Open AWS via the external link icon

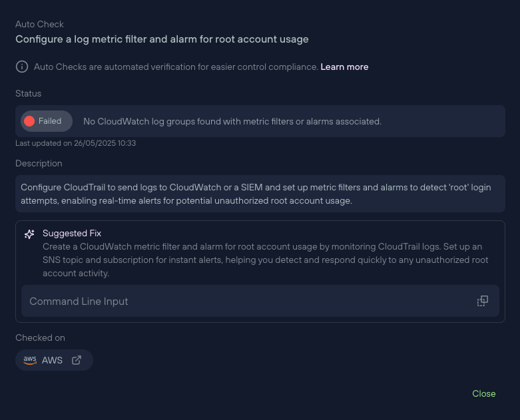pos(77,360)
